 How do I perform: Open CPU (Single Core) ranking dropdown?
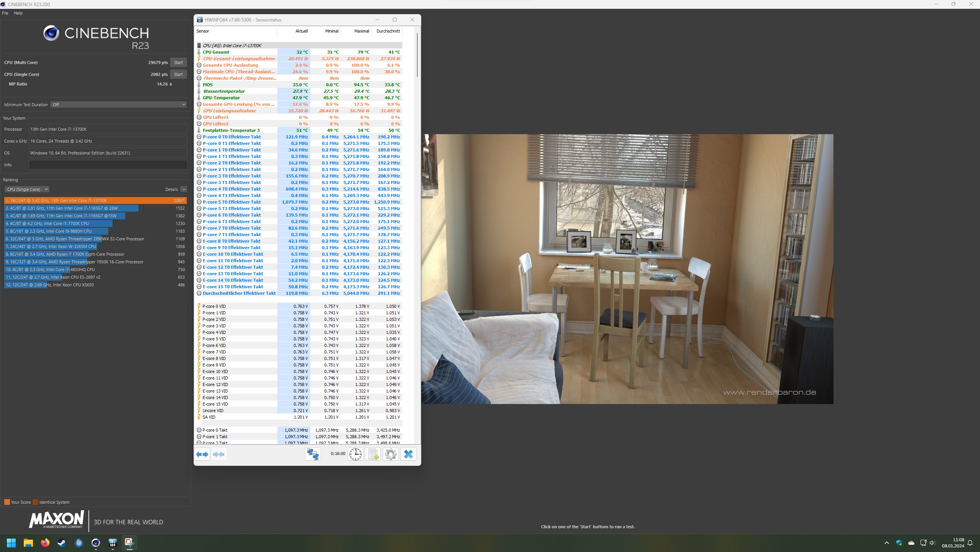(x=27, y=189)
